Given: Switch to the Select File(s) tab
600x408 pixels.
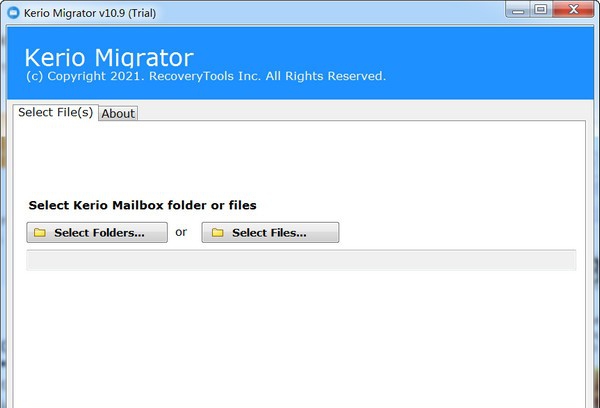Looking at the screenshot, I should click(55, 112).
